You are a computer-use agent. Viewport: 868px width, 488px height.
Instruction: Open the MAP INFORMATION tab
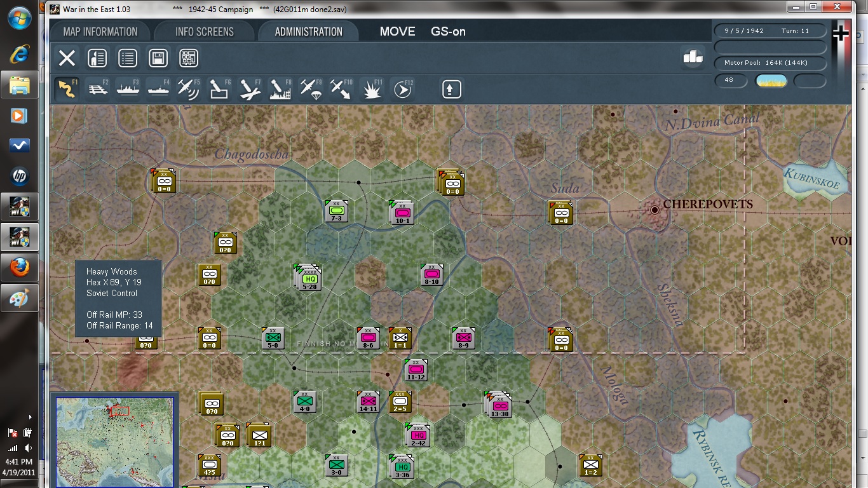100,32
